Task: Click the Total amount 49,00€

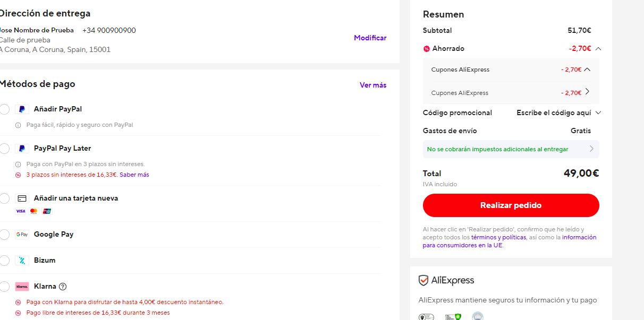Action: (x=581, y=173)
